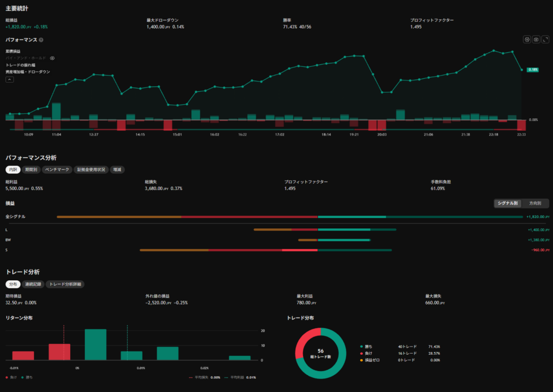
Task: Select the シグナル別 view option
Action: pos(508,204)
